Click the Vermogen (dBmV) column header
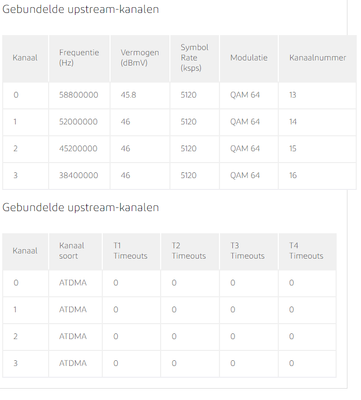The width and height of the screenshot is (361, 400). pyautogui.click(x=140, y=58)
